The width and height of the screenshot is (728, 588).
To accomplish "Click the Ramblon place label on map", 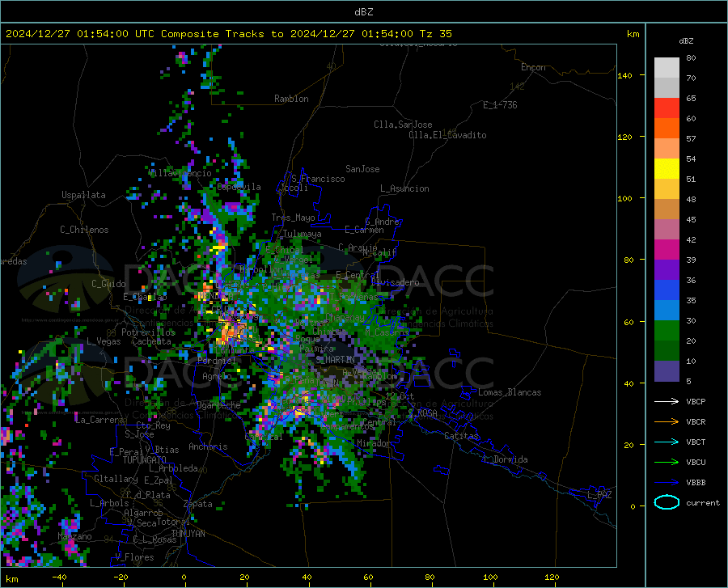I will [291, 99].
